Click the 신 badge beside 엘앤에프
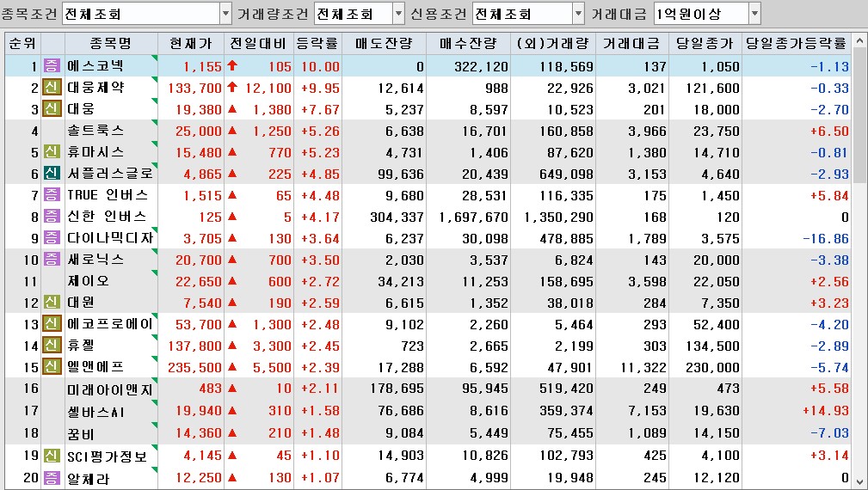 pyautogui.click(x=52, y=367)
